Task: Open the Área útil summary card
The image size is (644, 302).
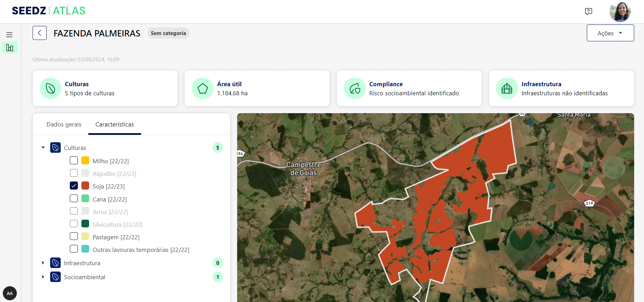Action: pyautogui.click(x=257, y=88)
